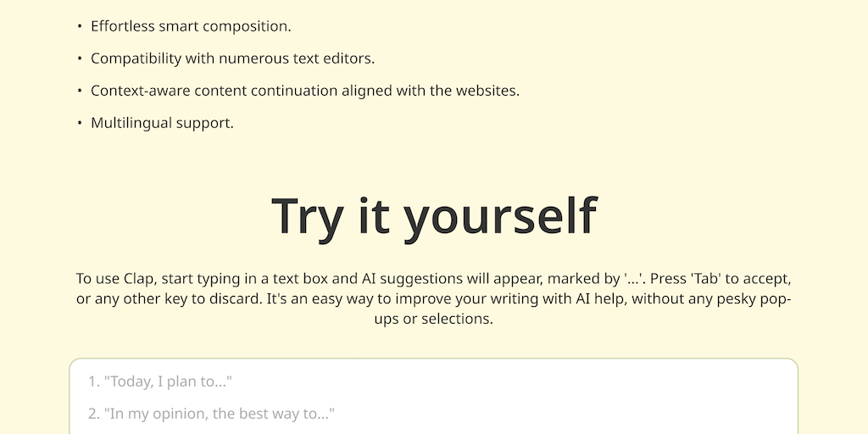Screen dimensions: 868x434
Task: Select the 'Effortless smart composition.' list item
Action: coord(191,26)
